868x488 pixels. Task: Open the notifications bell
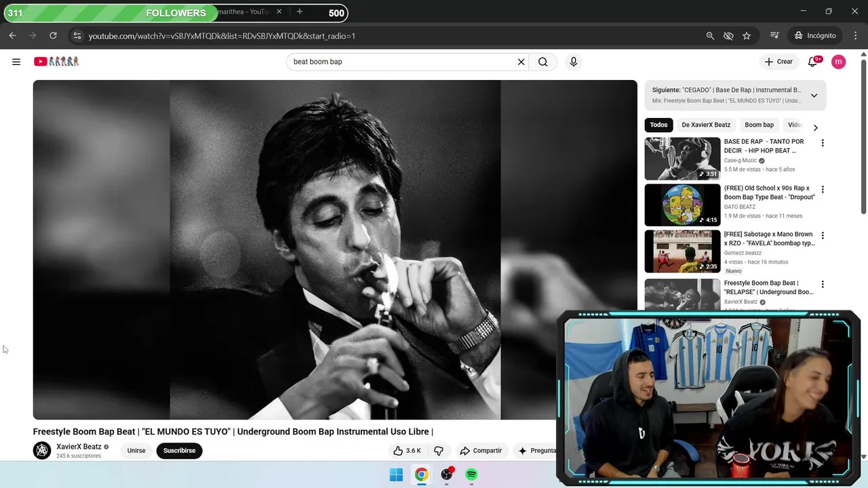pos(812,62)
